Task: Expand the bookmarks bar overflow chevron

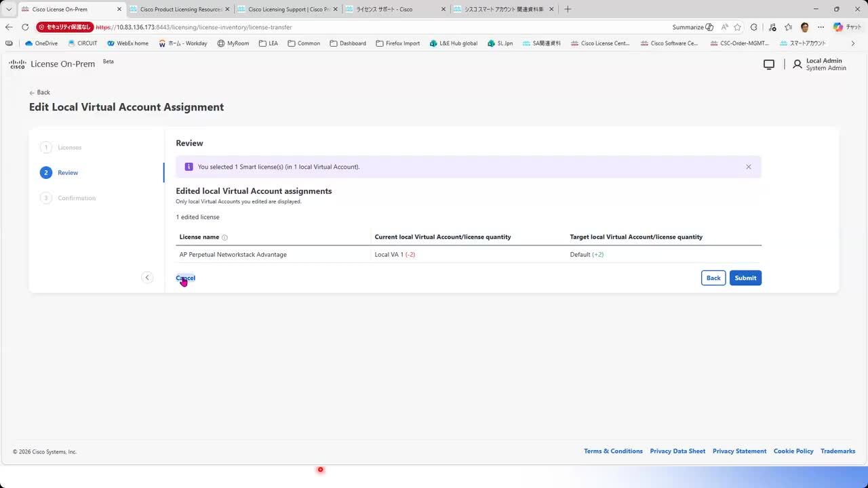Action: tap(853, 43)
